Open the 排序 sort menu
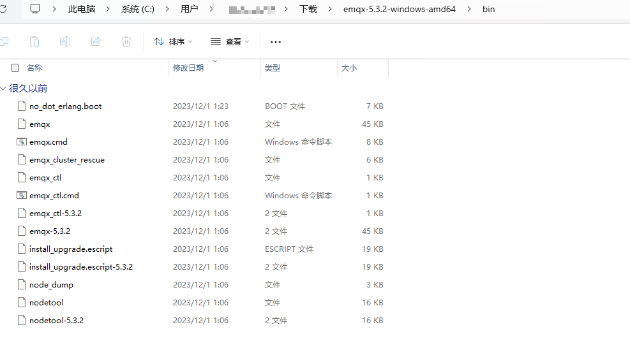 pyautogui.click(x=173, y=41)
